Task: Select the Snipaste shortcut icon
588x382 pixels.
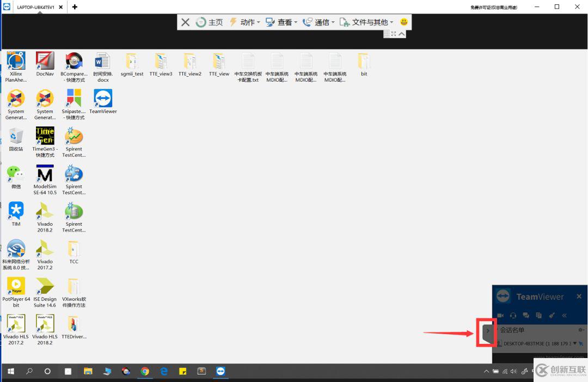Action: [x=74, y=104]
